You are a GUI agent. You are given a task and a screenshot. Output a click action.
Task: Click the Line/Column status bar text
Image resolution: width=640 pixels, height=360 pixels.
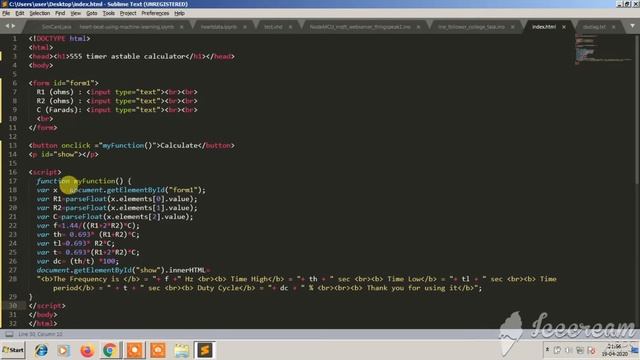40,334
